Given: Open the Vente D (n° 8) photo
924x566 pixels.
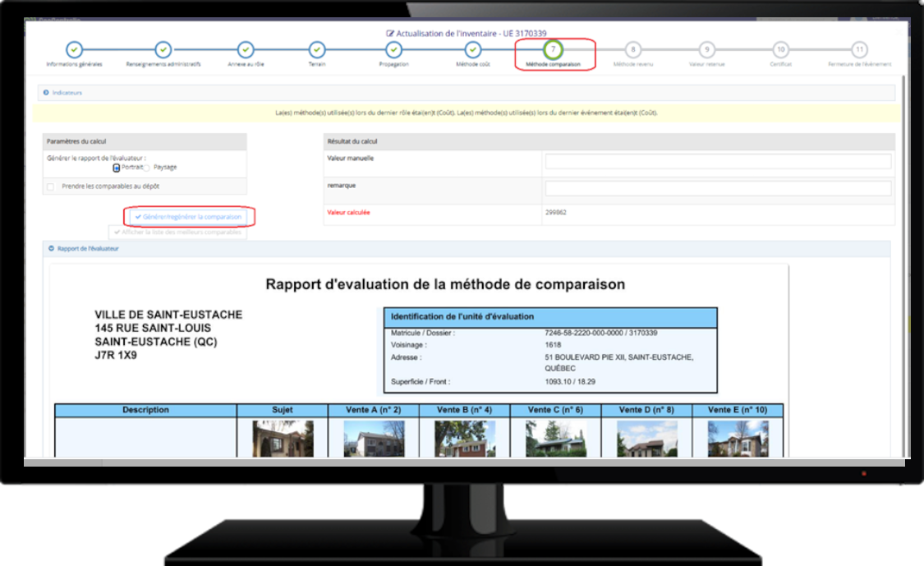Looking at the screenshot, I should pyautogui.click(x=647, y=439).
